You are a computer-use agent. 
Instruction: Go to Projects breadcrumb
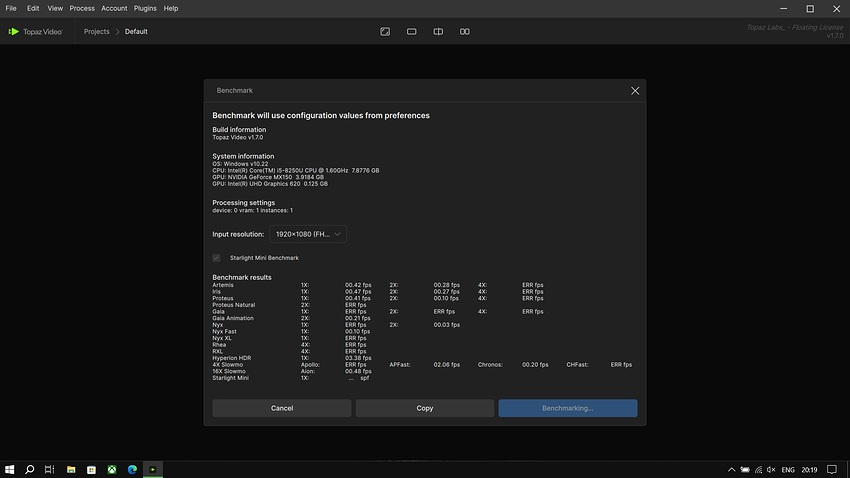(x=96, y=31)
